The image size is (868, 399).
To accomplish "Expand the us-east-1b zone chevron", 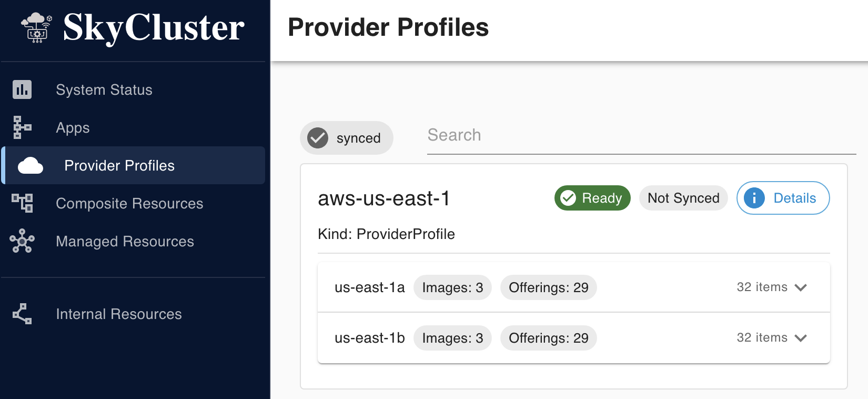I will 801,338.
